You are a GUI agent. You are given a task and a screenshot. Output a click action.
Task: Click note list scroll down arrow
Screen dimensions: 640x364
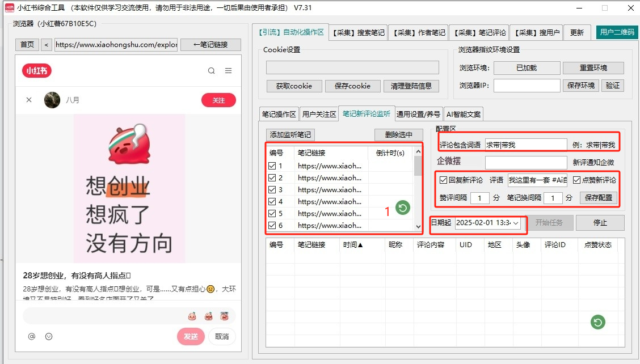418,227
